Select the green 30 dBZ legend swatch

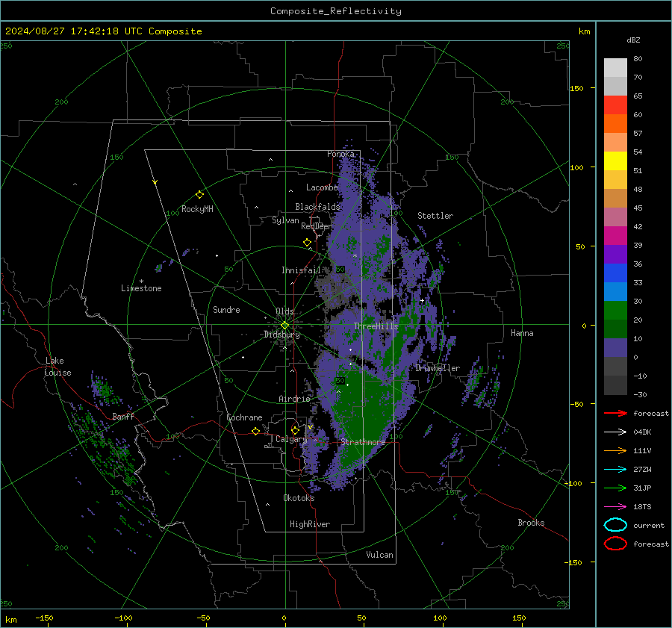click(615, 310)
